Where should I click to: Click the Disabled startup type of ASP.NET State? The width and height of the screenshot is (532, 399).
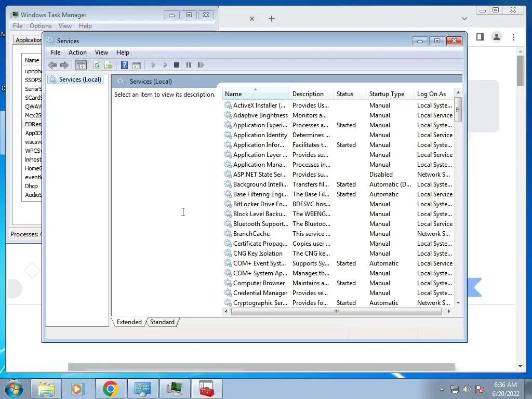pyautogui.click(x=381, y=175)
